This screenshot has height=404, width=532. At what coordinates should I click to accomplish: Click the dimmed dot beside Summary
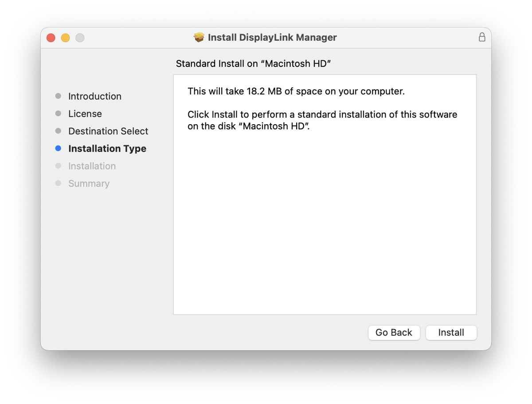[59, 183]
